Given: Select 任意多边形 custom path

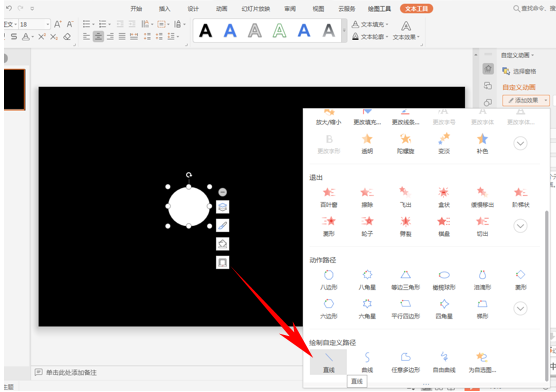Looking at the screenshot, I should pos(405,362).
